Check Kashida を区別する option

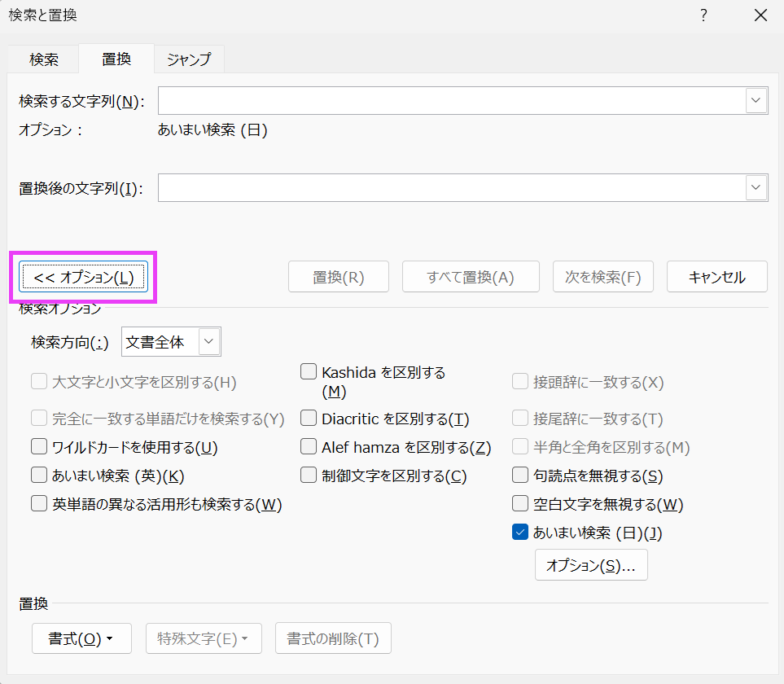309,372
